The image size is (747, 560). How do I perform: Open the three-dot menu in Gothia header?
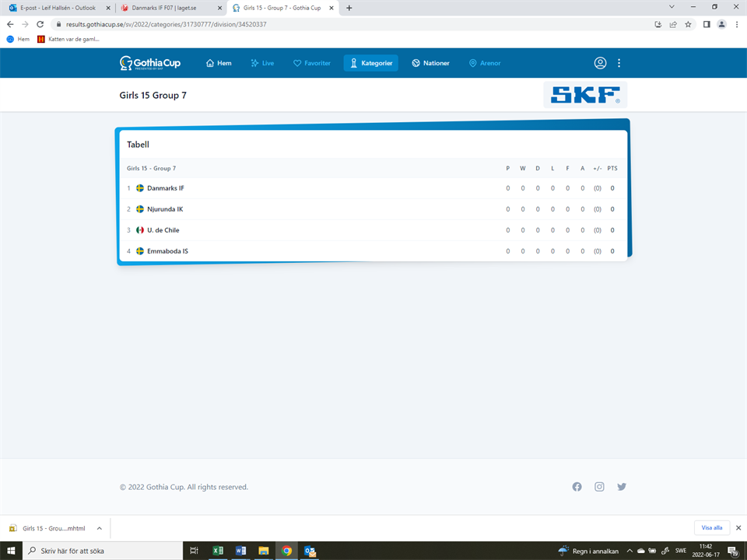coord(619,63)
